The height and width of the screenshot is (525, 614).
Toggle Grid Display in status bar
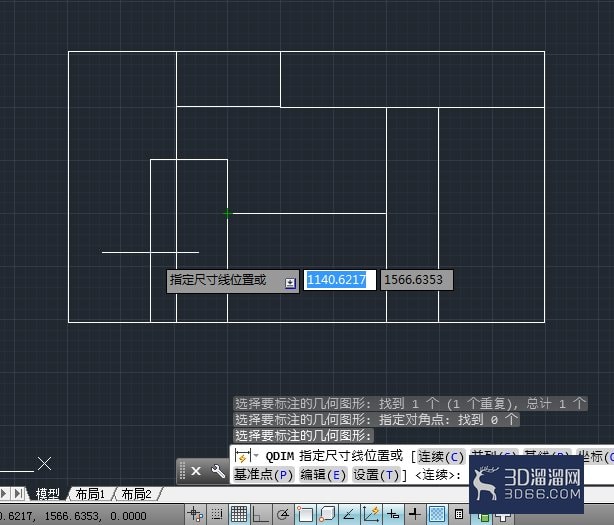238,514
